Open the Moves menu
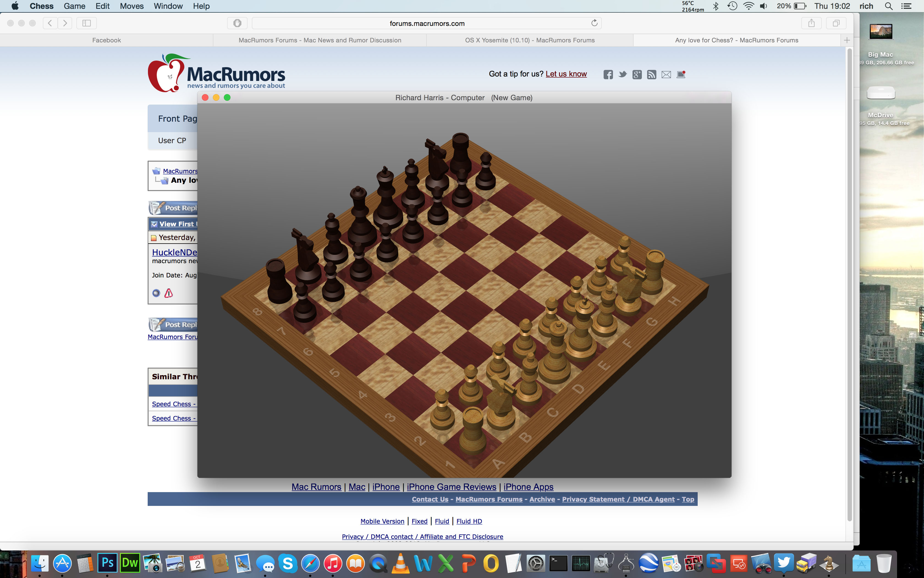 pyautogui.click(x=132, y=6)
